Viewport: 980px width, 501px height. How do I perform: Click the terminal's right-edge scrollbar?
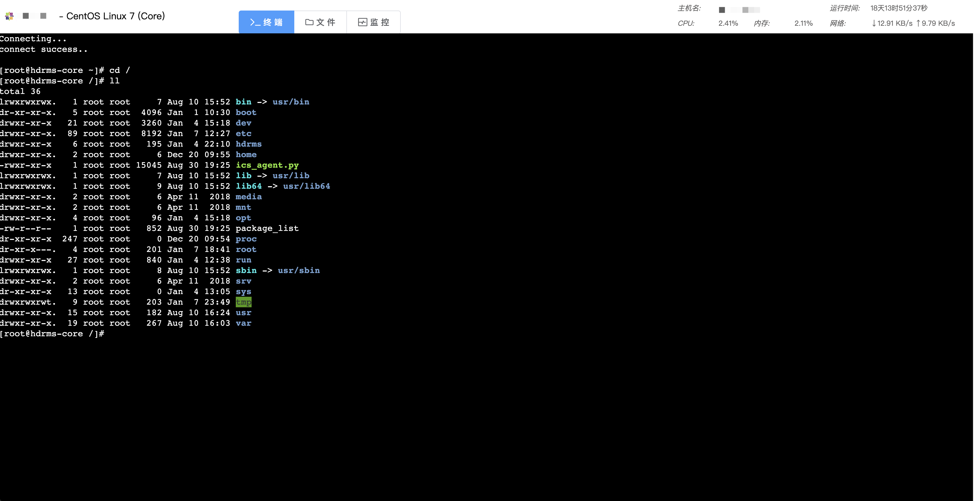click(x=976, y=267)
